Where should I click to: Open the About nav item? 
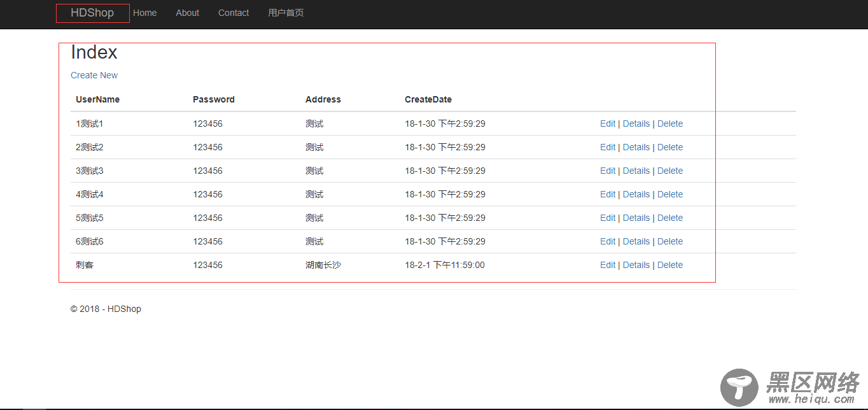click(187, 13)
